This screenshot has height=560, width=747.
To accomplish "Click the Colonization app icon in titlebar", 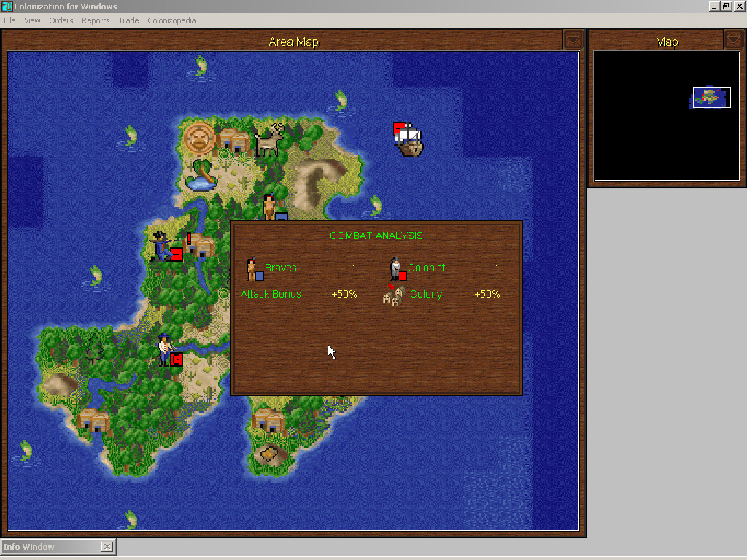I will coord(7,6).
